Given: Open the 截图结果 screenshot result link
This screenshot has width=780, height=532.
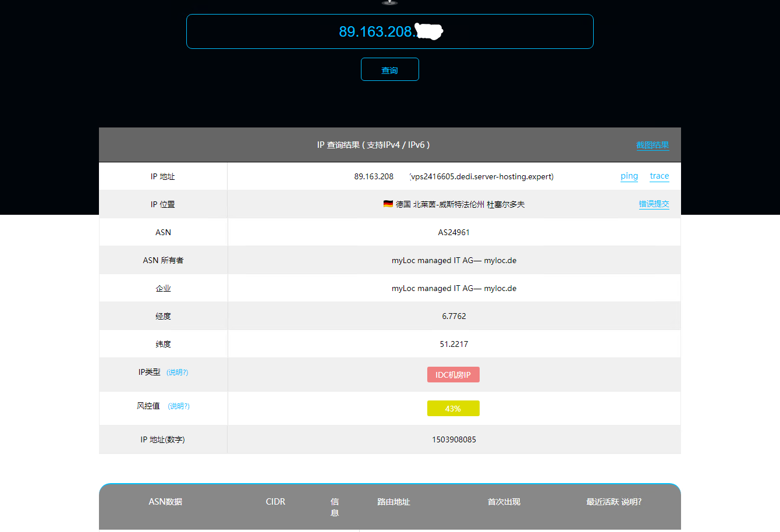Looking at the screenshot, I should (x=653, y=145).
